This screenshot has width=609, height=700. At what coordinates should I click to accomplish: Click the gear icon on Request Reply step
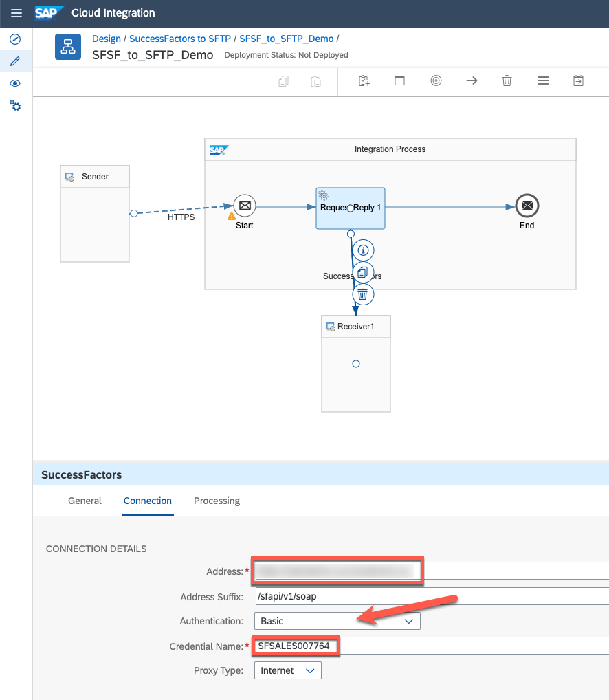324,195
